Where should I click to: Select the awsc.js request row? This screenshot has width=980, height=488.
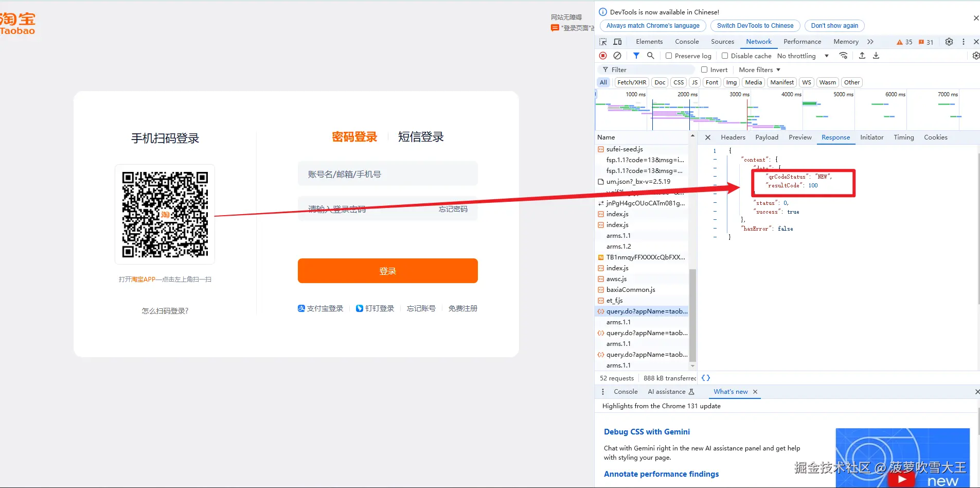tap(642, 279)
